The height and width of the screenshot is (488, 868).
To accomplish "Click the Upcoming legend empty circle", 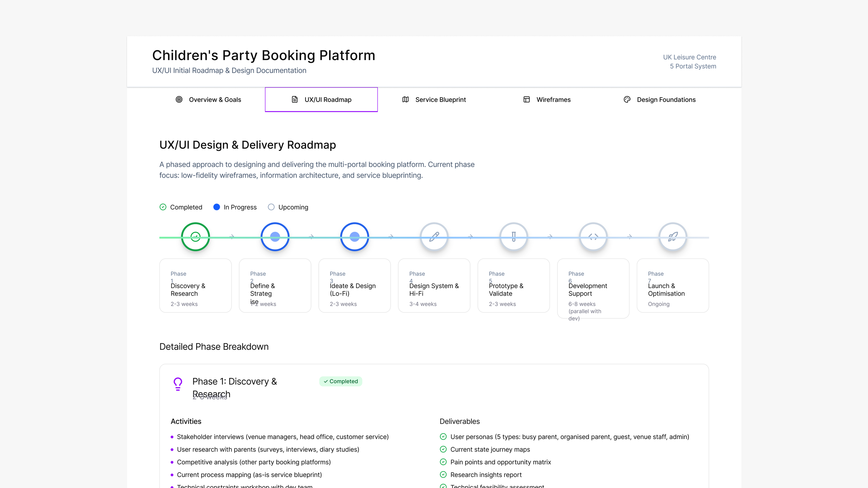I will [271, 207].
